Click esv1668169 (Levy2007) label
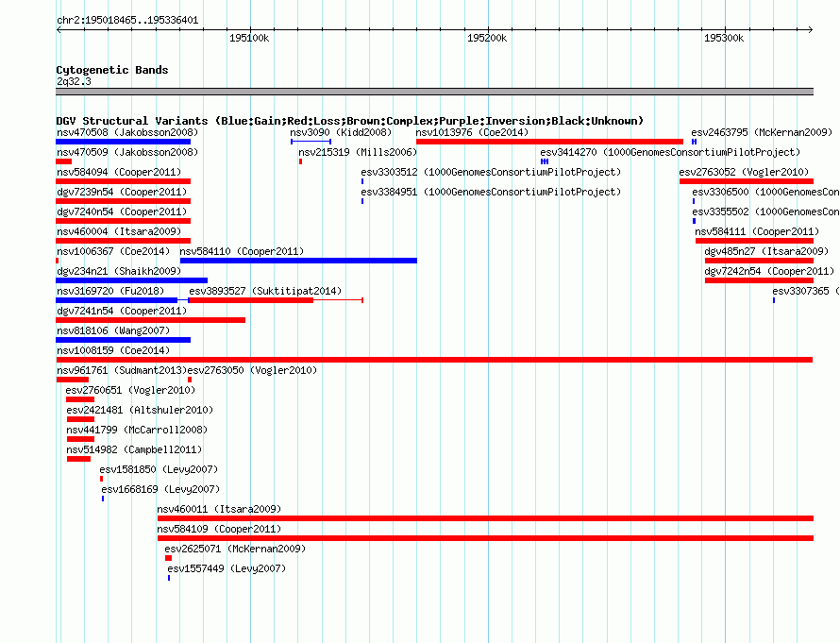The height and width of the screenshot is (643, 840). click(x=160, y=489)
